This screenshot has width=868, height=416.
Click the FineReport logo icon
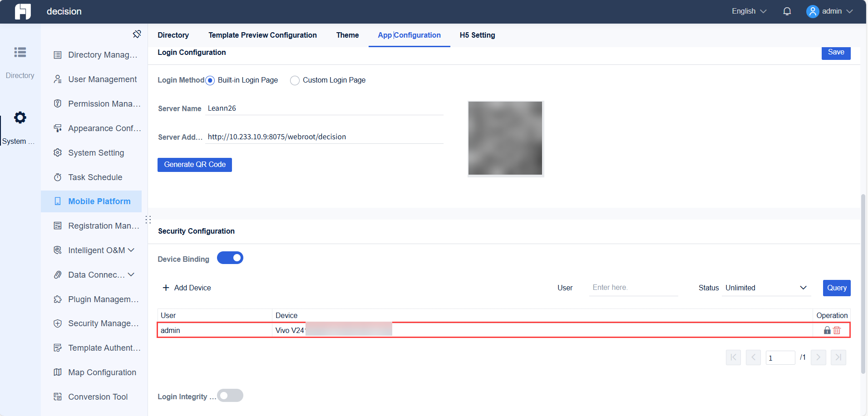tap(23, 11)
